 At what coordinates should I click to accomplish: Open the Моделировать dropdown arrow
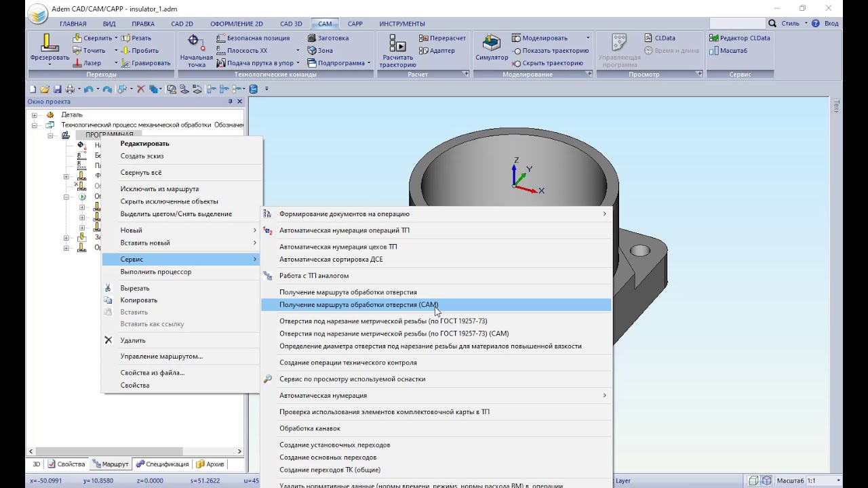[x=588, y=38]
